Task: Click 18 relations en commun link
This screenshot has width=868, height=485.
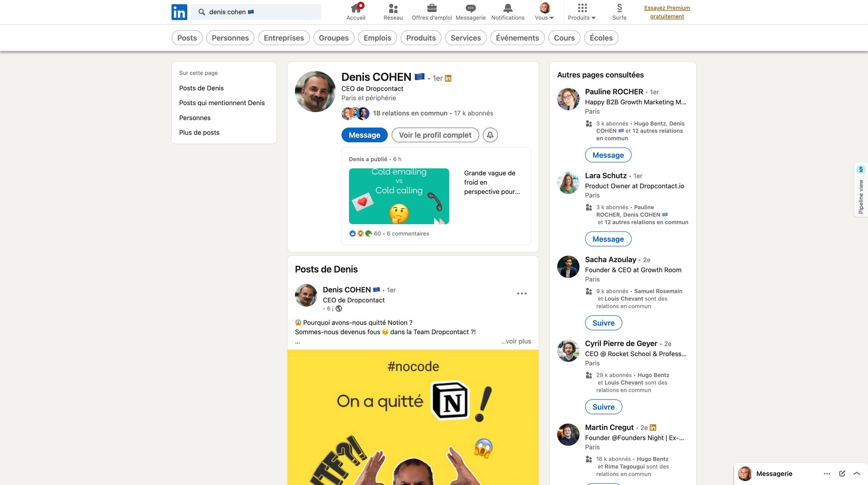Action: click(410, 113)
